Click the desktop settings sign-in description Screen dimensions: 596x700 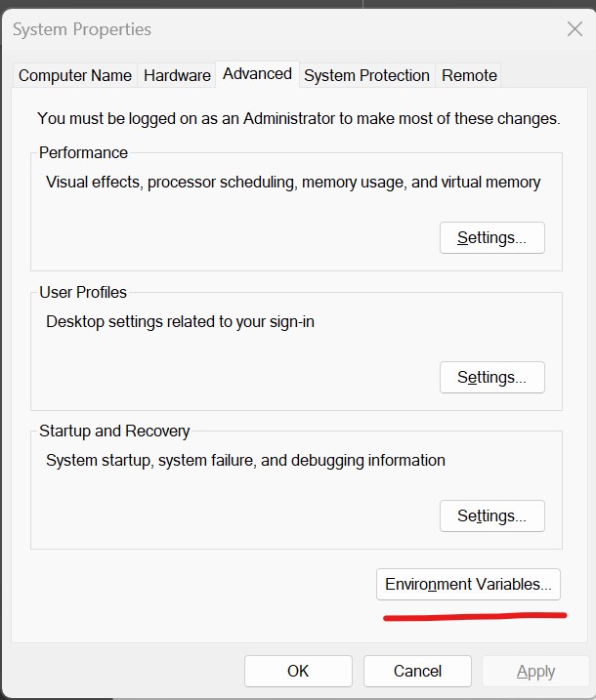pos(180,321)
